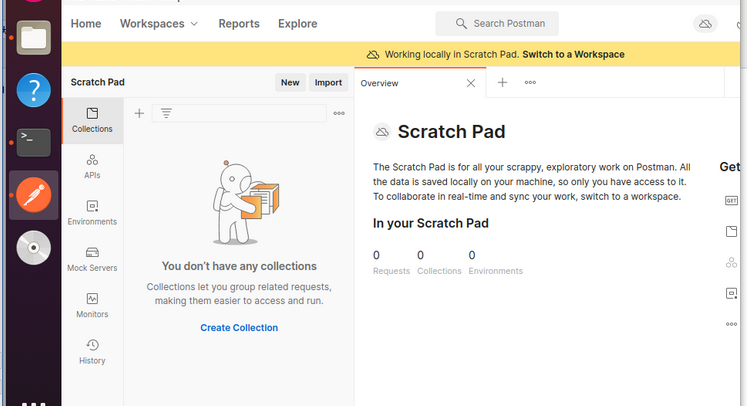
Task: Click the cloud sync status icon
Action: tap(705, 24)
